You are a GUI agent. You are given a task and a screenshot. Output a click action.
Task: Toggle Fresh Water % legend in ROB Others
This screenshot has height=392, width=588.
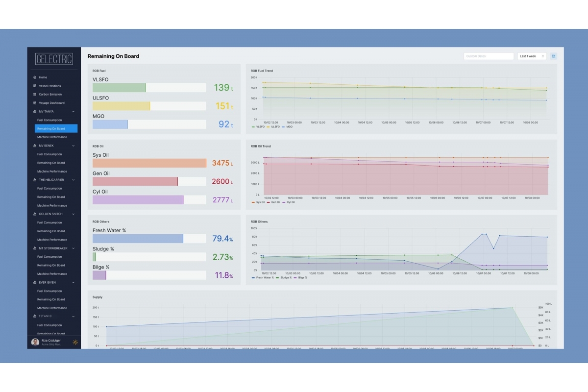point(263,277)
